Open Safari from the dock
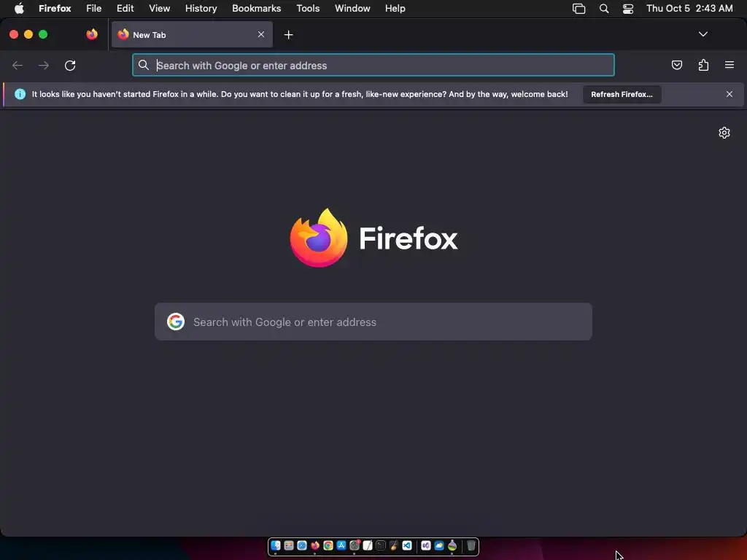Image resolution: width=747 pixels, height=560 pixels. [x=302, y=545]
